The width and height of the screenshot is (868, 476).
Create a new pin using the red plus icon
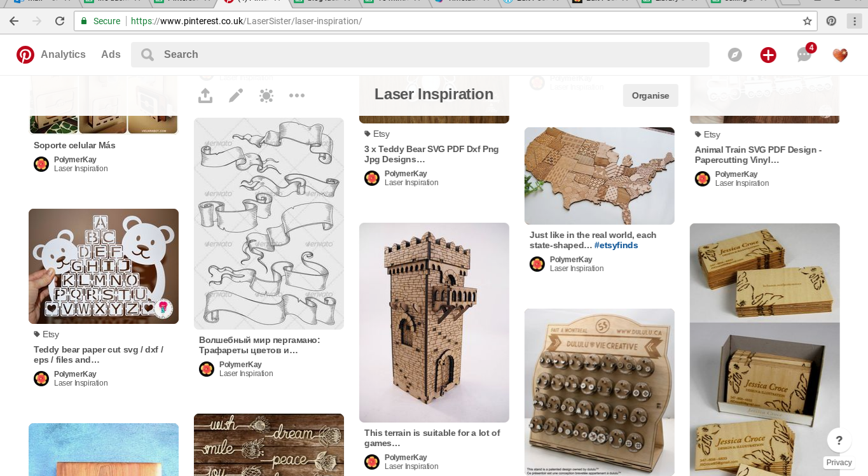point(768,55)
